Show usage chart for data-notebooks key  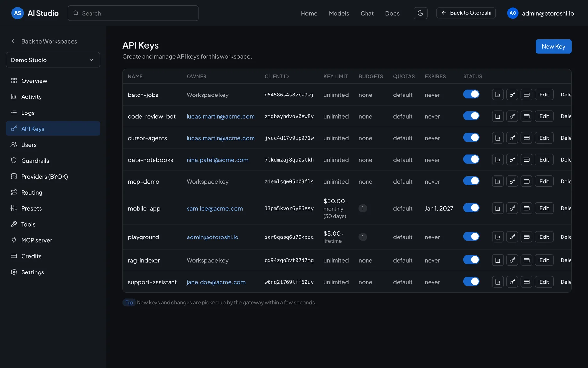coord(498,160)
